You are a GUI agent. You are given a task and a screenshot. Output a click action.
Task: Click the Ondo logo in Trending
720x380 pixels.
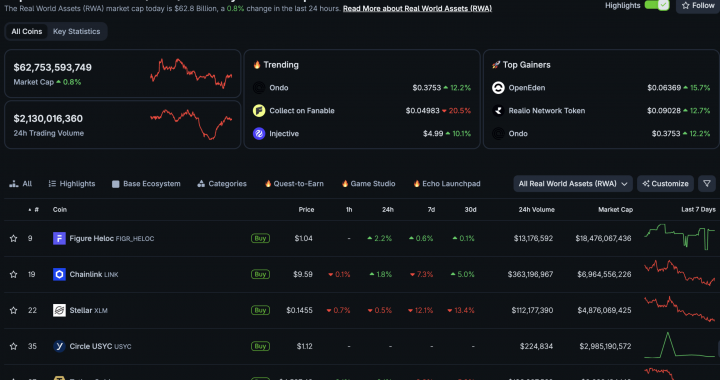point(259,88)
